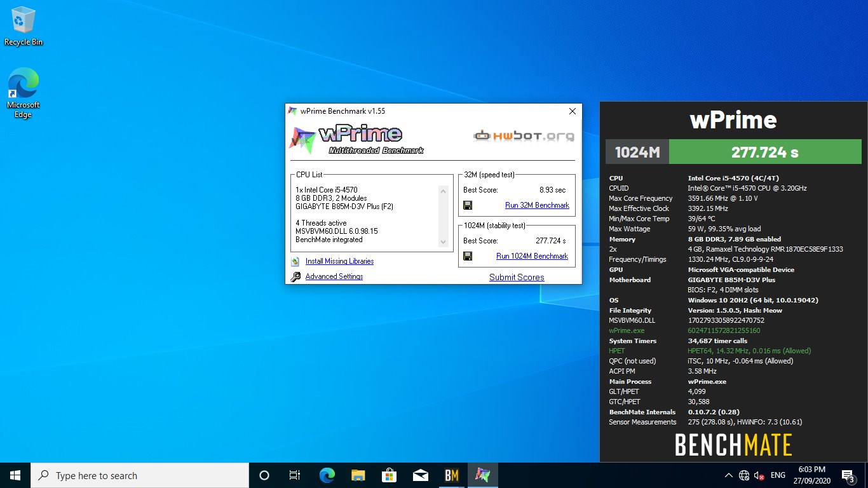Click "1x Intel Core i5-4570" in CPU List
Image resolution: width=868 pixels, height=488 pixels.
coord(327,190)
